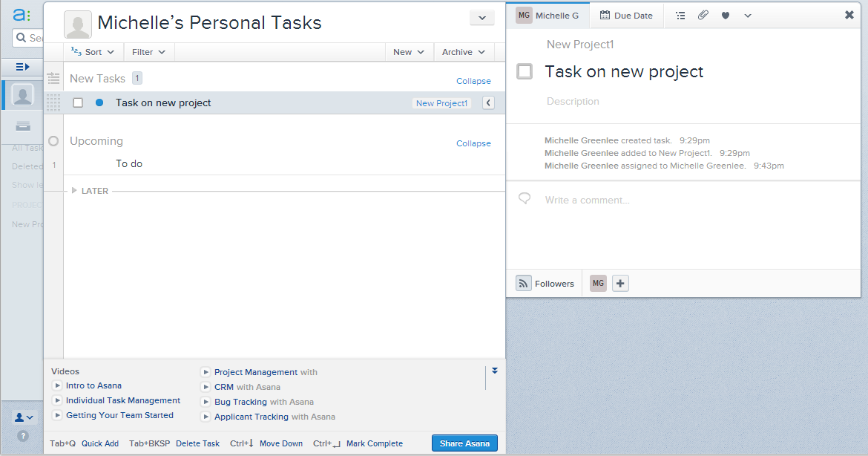Open the New dropdown menu
This screenshot has width=868, height=456.
(x=409, y=52)
